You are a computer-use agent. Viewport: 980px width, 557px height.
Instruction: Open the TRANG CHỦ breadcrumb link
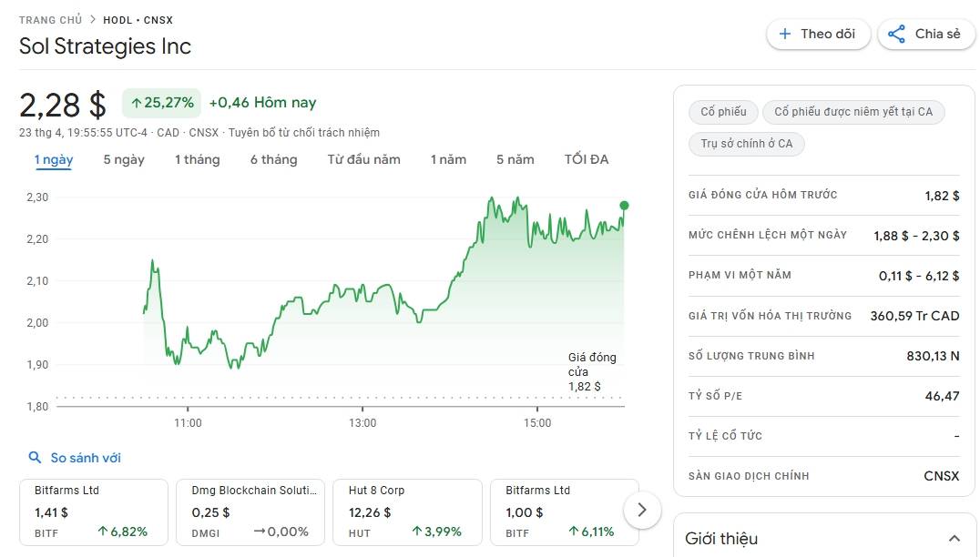51,20
